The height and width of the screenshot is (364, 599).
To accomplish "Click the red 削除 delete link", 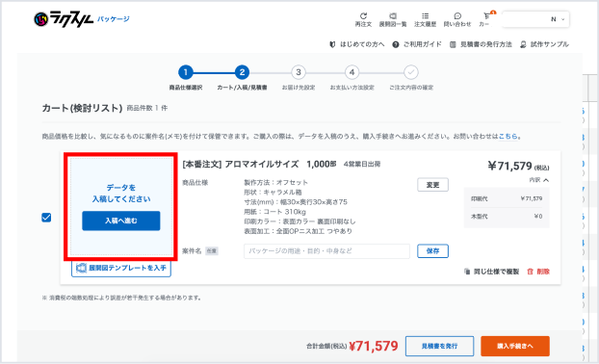I will 538,272.
